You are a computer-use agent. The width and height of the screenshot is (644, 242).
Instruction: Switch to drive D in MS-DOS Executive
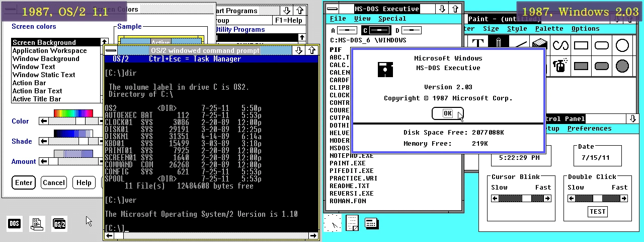[409, 30]
